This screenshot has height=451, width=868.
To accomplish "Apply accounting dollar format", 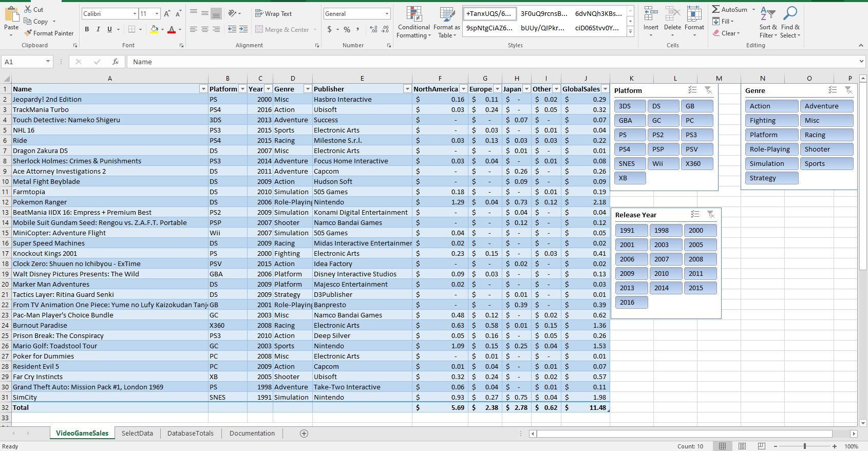I will tap(329, 29).
